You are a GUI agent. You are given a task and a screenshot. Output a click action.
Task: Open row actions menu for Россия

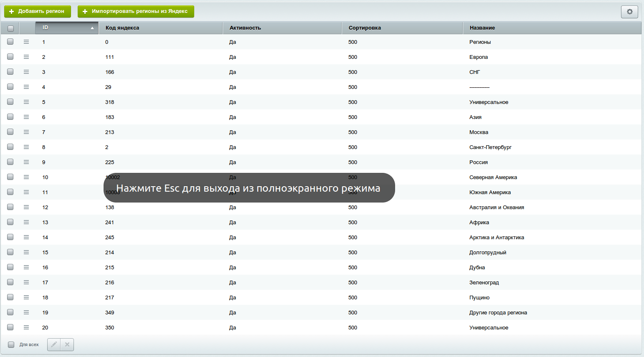pos(26,162)
